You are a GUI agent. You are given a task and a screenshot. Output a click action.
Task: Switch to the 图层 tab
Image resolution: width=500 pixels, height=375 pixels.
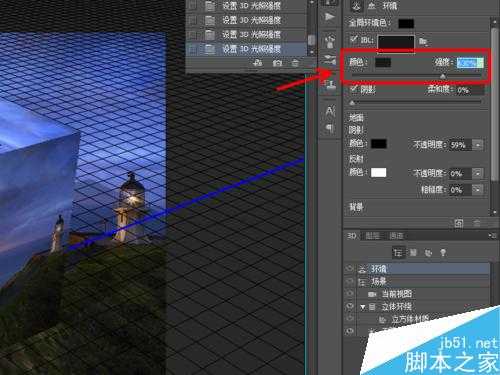[x=372, y=236]
